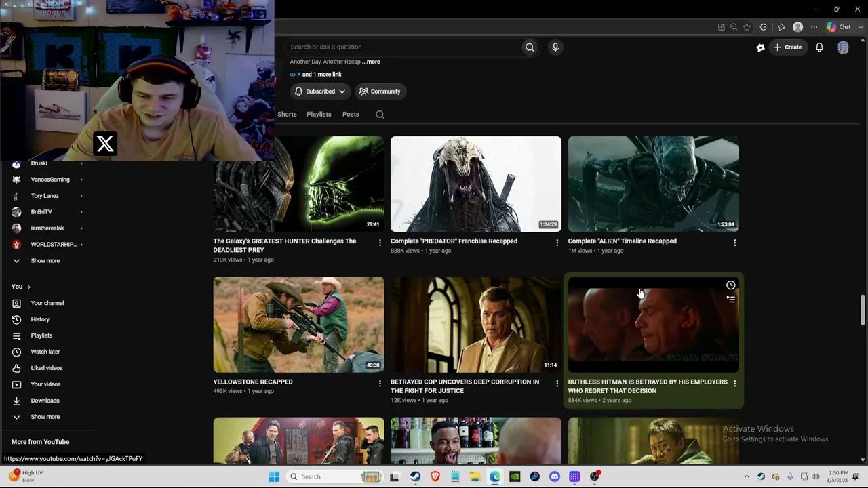The image size is (868, 488).
Task: Open the channel Community button
Action: pyautogui.click(x=380, y=91)
